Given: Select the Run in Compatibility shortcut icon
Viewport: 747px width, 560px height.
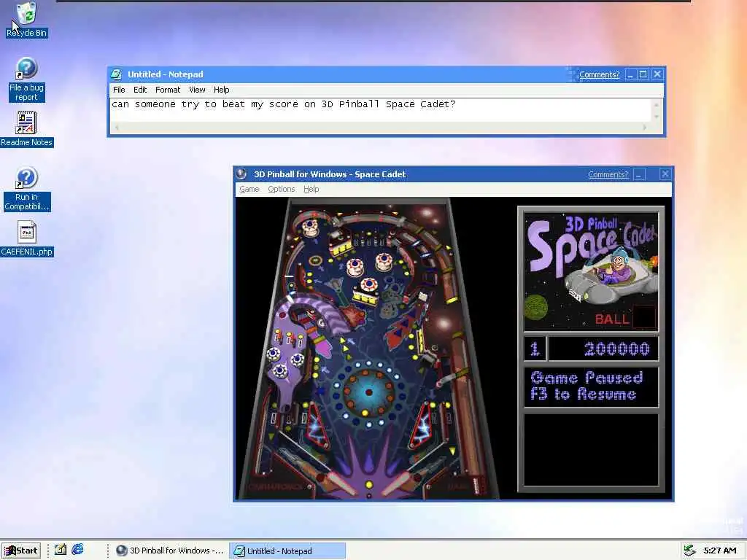Looking at the screenshot, I should [26, 189].
